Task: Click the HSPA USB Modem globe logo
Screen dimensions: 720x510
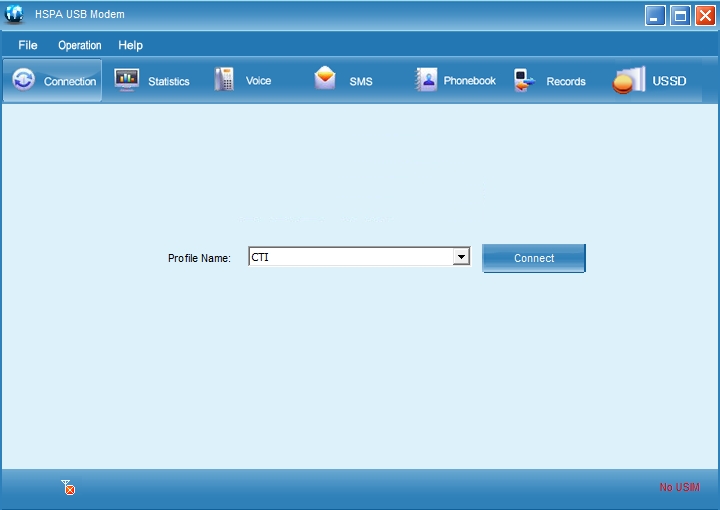Action: 14,14
